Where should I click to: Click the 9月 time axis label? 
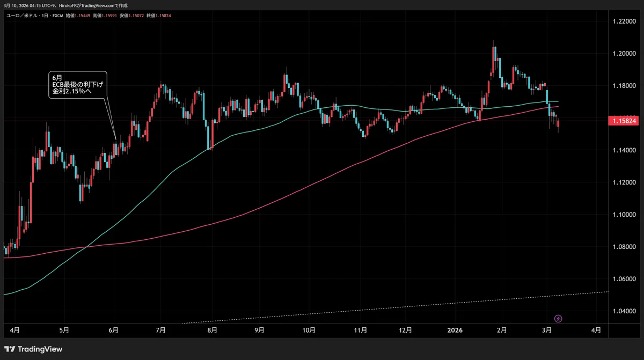(259, 330)
